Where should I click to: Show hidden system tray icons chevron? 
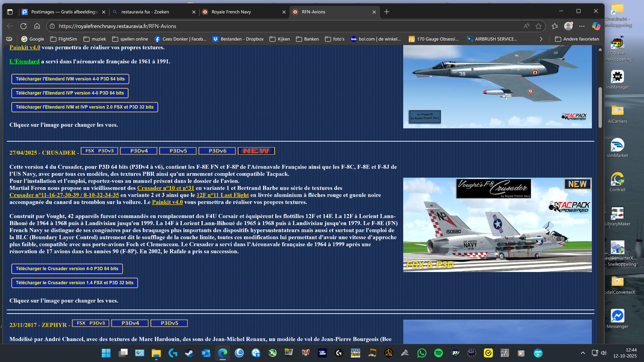pyautogui.click(x=583, y=353)
